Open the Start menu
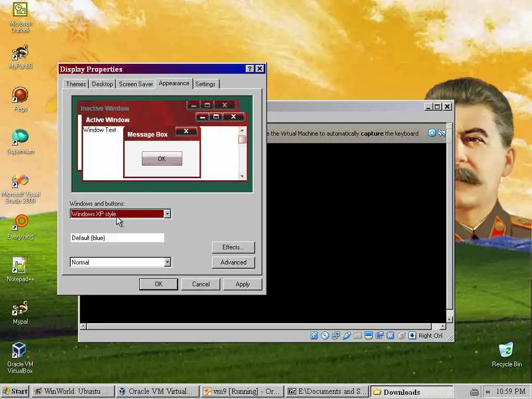The width and height of the screenshot is (532, 399). [15, 392]
